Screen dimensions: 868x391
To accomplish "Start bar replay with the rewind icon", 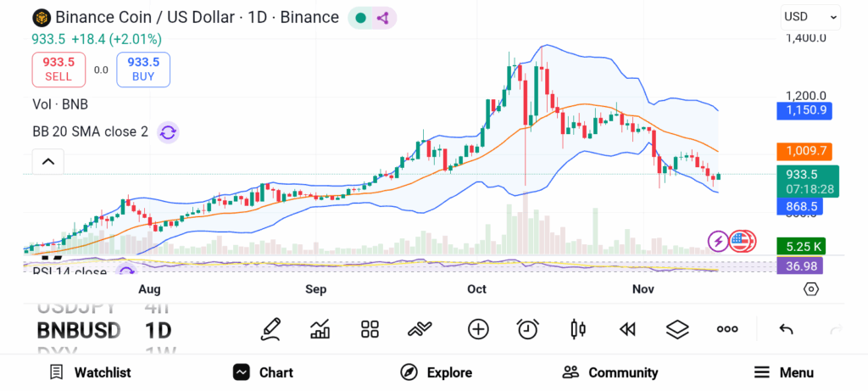I will coord(627,329).
